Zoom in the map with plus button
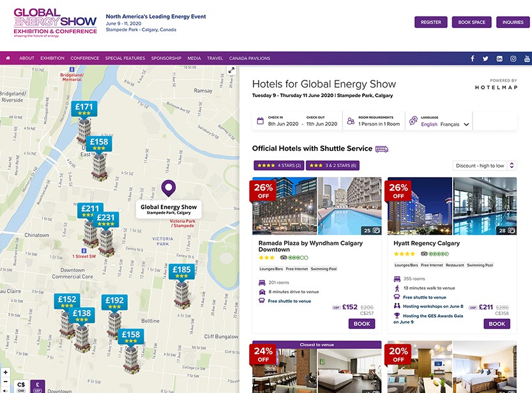 coord(5,373)
